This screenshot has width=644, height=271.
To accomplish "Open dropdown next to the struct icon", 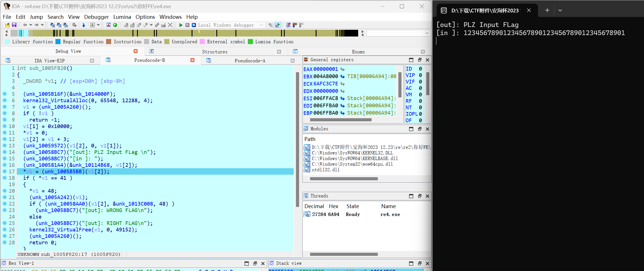I will pos(151,25).
